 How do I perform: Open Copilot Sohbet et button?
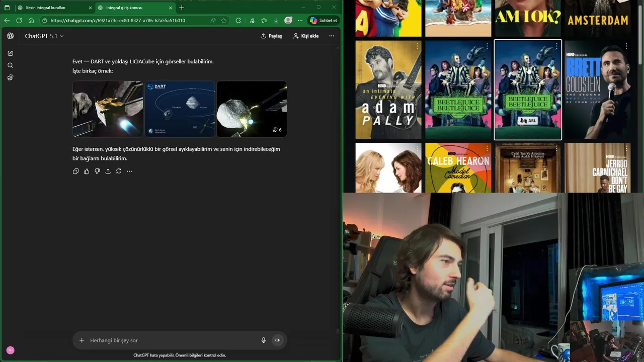coord(324,21)
